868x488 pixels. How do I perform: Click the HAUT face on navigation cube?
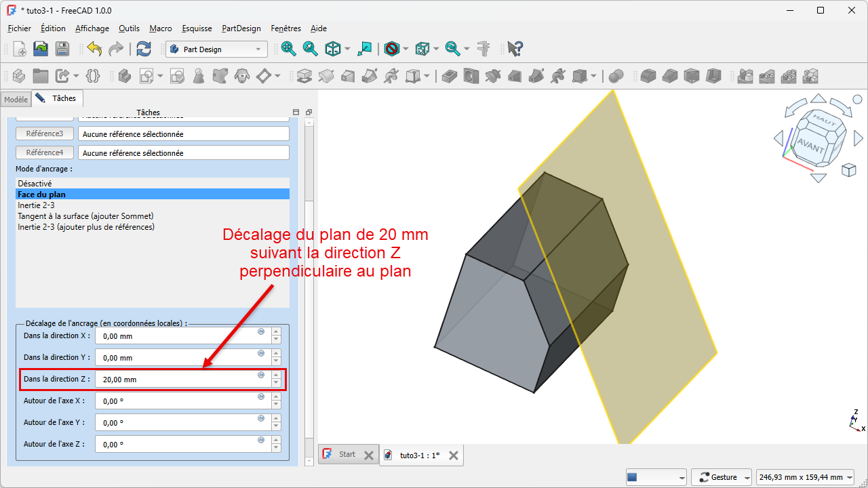click(825, 119)
